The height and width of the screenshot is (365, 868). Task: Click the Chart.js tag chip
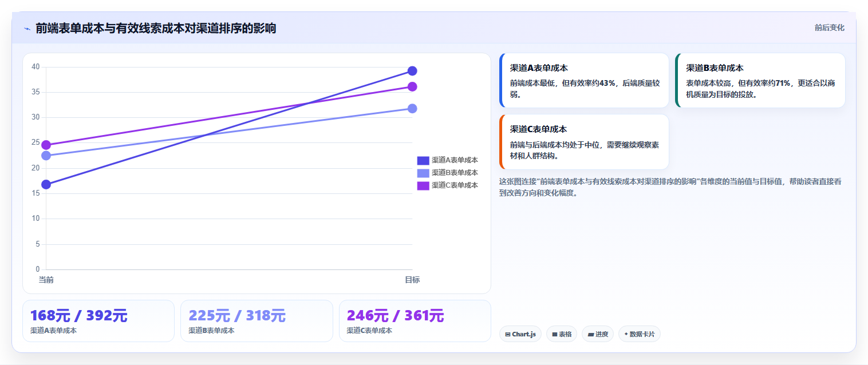520,334
